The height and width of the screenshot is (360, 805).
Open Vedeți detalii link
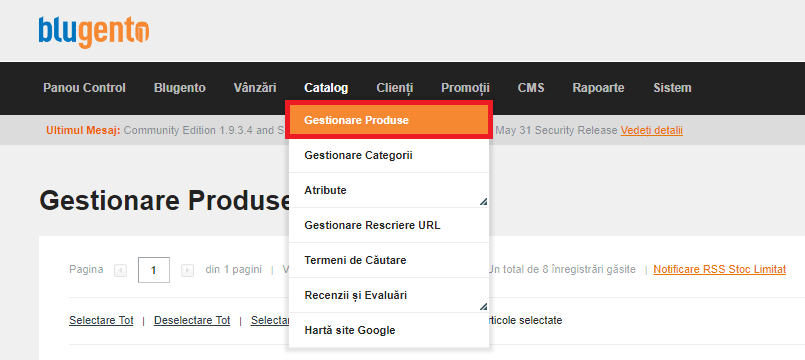pos(651,130)
